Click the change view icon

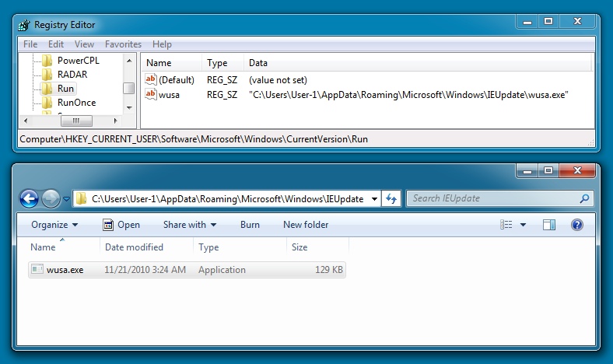coord(506,225)
